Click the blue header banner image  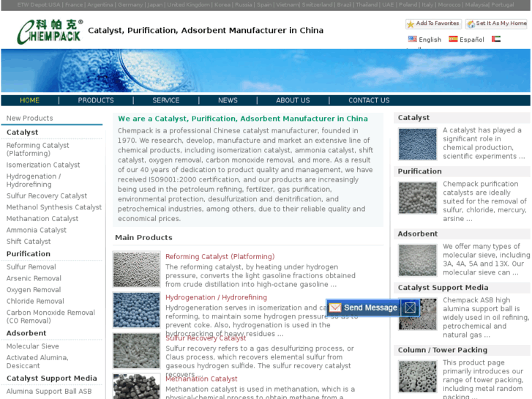click(266, 70)
